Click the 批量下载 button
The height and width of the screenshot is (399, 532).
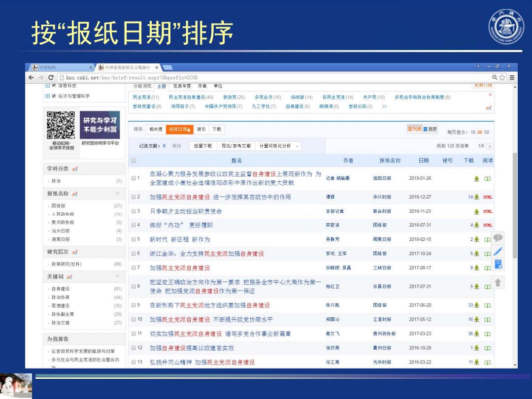tap(203, 146)
